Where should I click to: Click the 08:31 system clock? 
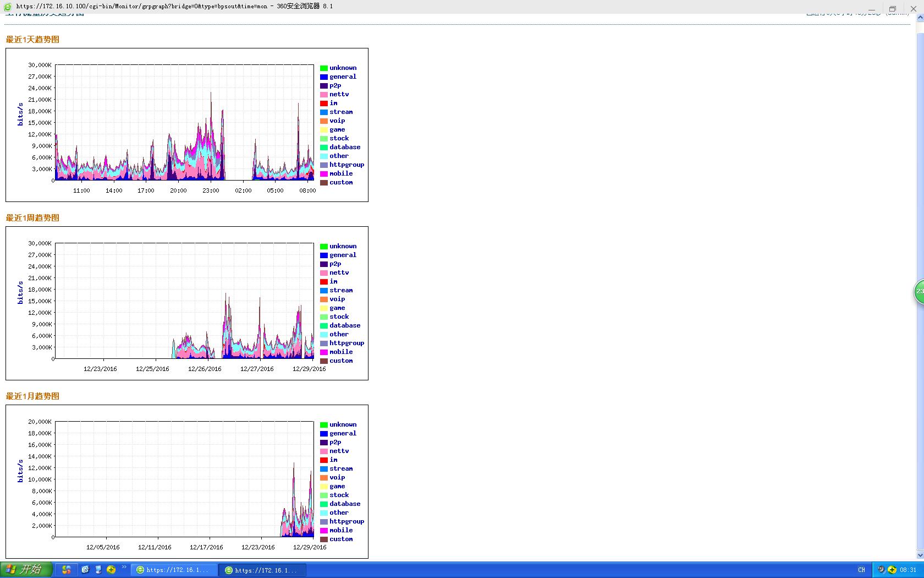[x=908, y=570]
